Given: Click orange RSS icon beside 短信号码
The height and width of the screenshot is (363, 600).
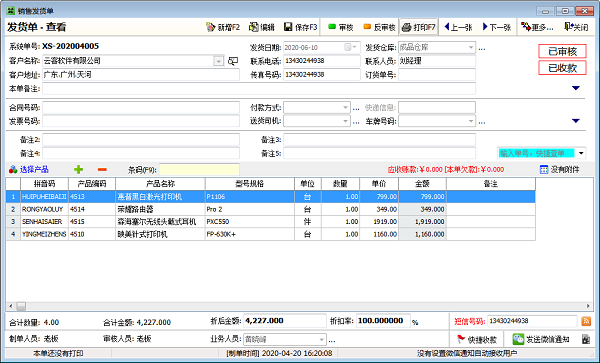Looking at the screenshot, I should 586,321.
